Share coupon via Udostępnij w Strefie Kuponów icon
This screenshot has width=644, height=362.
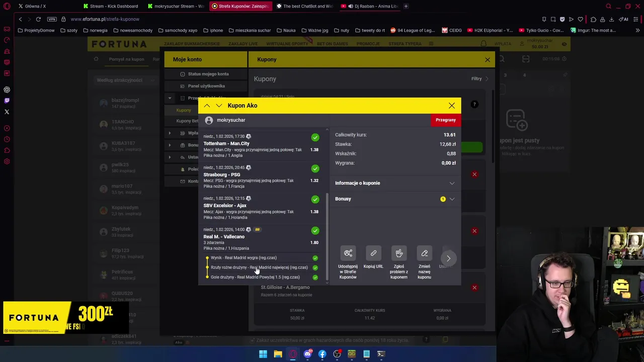[x=348, y=253]
